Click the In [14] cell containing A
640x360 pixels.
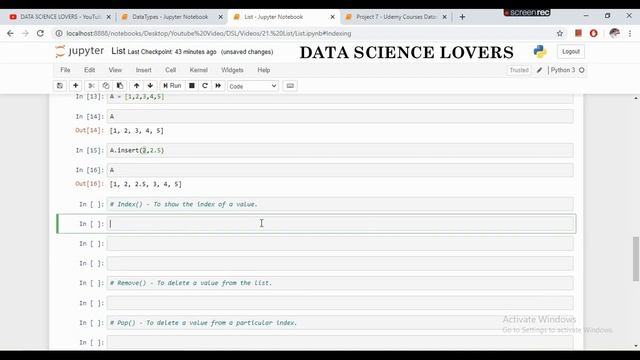340,117
